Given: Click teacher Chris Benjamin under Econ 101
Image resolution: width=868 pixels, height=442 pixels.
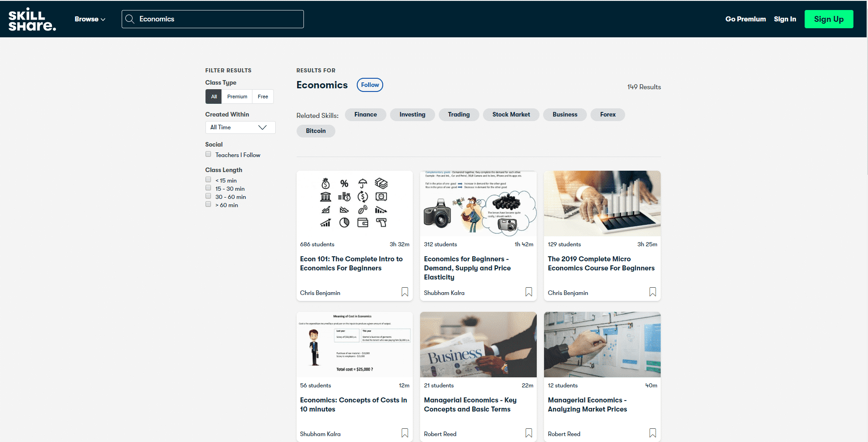Looking at the screenshot, I should click(x=320, y=293).
